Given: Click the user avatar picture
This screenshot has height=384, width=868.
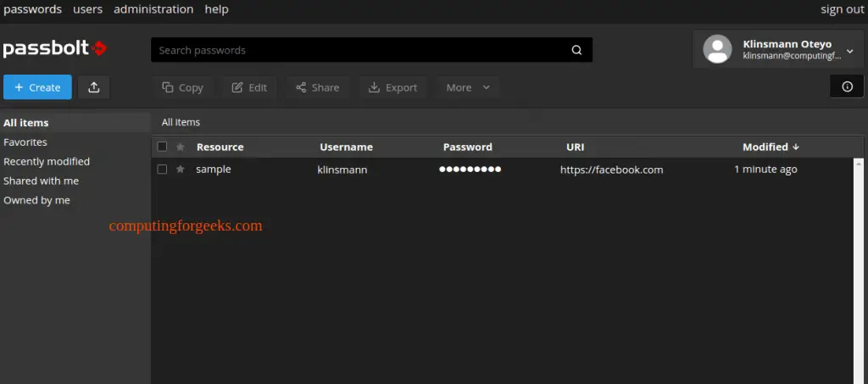Looking at the screenshot, I should [717, 48].
